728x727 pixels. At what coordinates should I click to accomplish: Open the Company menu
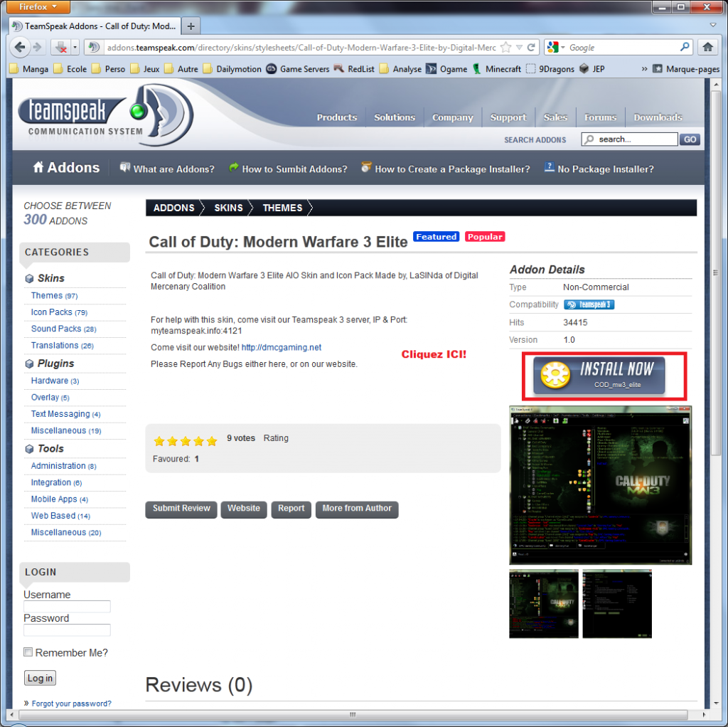pos(453,117)
